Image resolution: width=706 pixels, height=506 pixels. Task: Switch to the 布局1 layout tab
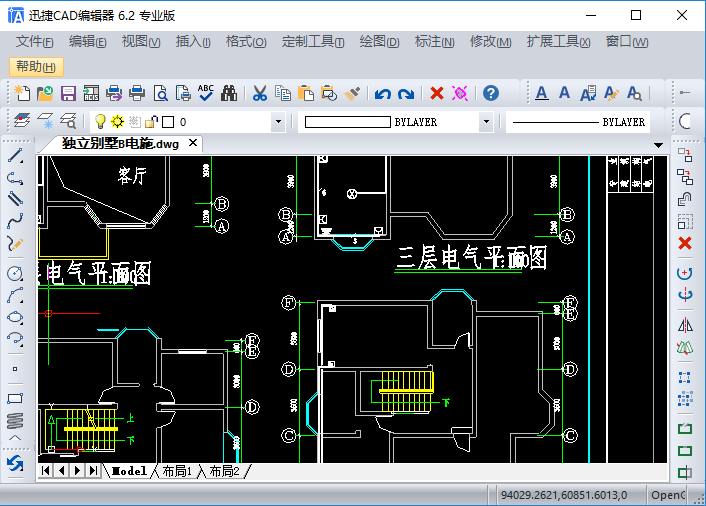177,471
